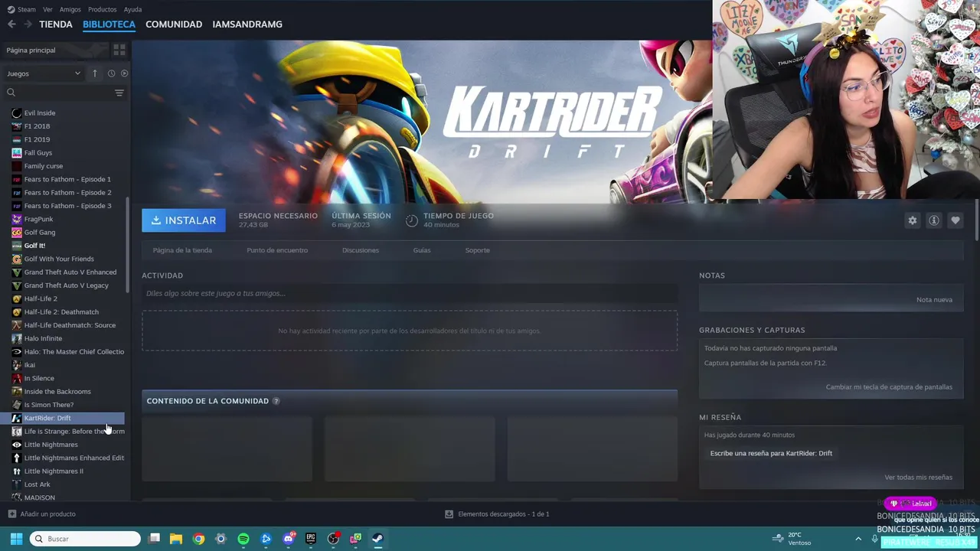
Task: Click the sort ascending arrow icon
Action: pyautogui.click(x=95, y=73)
